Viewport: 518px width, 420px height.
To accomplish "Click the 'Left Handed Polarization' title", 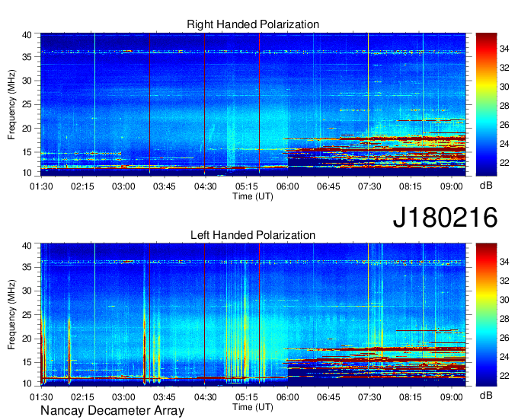I will (253, 235).
